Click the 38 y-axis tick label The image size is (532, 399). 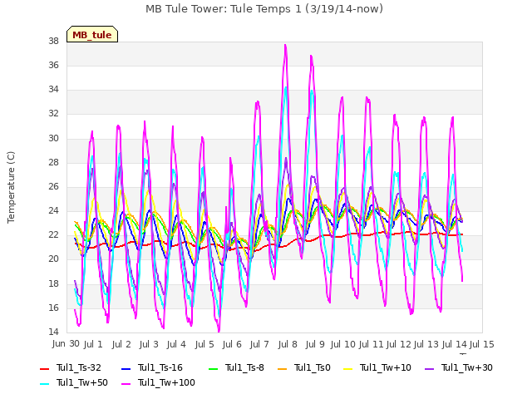click(53, 42)
